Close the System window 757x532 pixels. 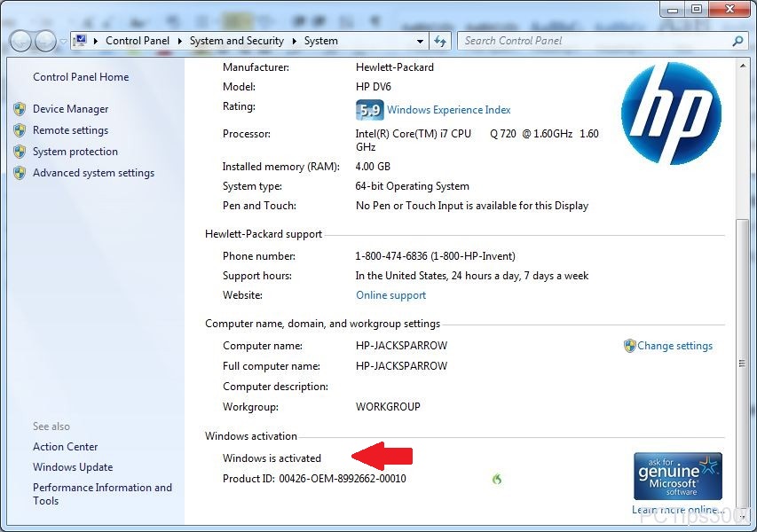tap(730, 9)
